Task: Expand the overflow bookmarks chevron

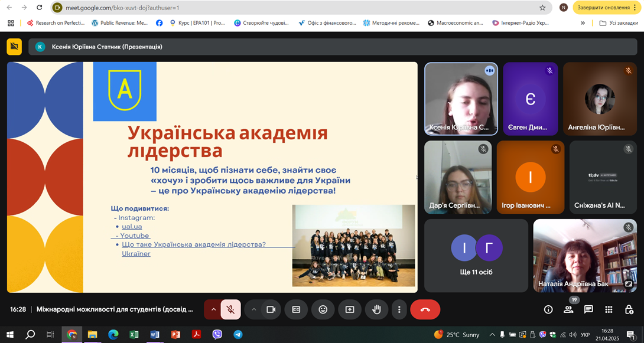Action: [x=583, y=22]
